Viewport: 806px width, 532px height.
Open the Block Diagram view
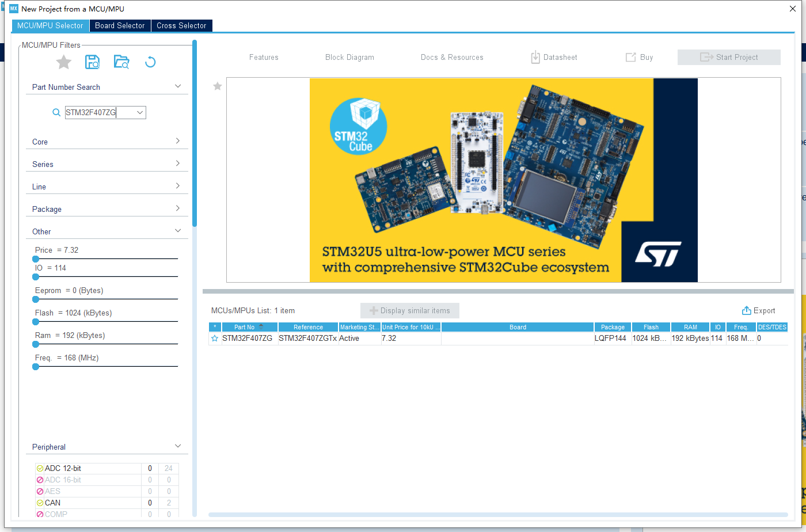349,57
